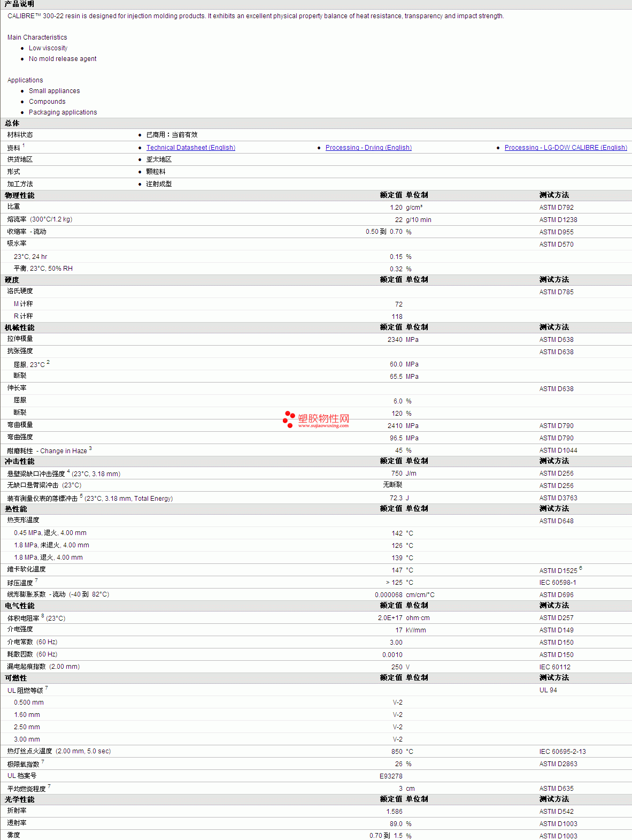The height and width of the screenshot is (840, 632).
Task: Click the 'Small appliances' bullet item
Action: click(54, 91)
